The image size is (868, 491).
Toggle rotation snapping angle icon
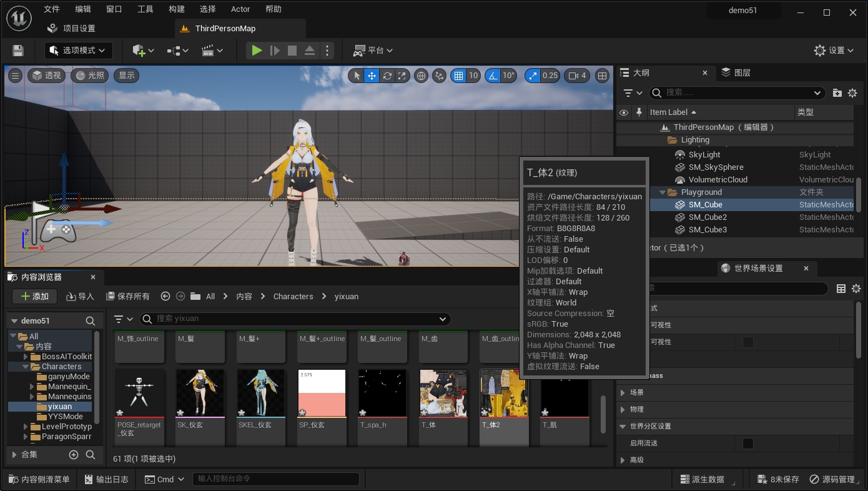click(493, 76)
